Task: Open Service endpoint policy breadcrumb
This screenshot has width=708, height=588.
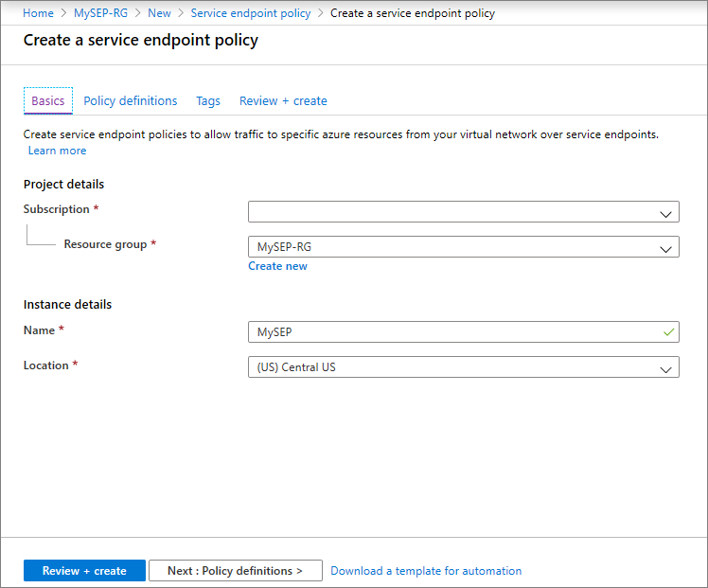Action: pyautogui.click(x=250, y=13)
